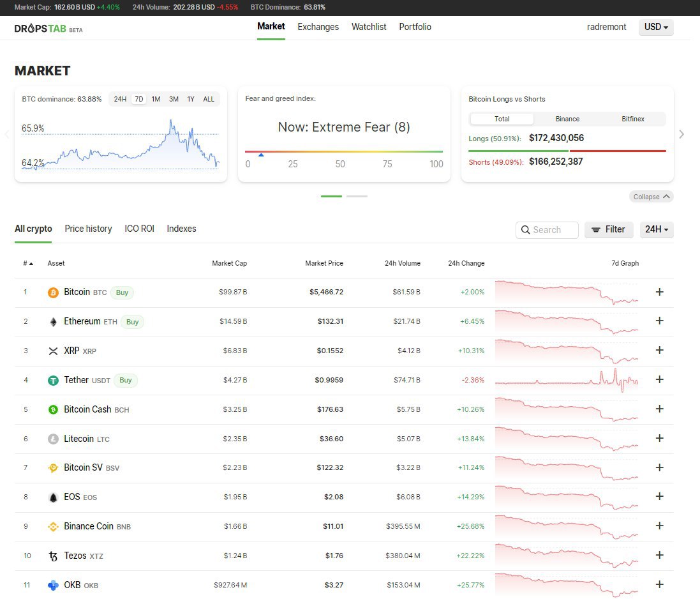
Task: Add XRP with the plus icon
Action: (x=659, y=350)
